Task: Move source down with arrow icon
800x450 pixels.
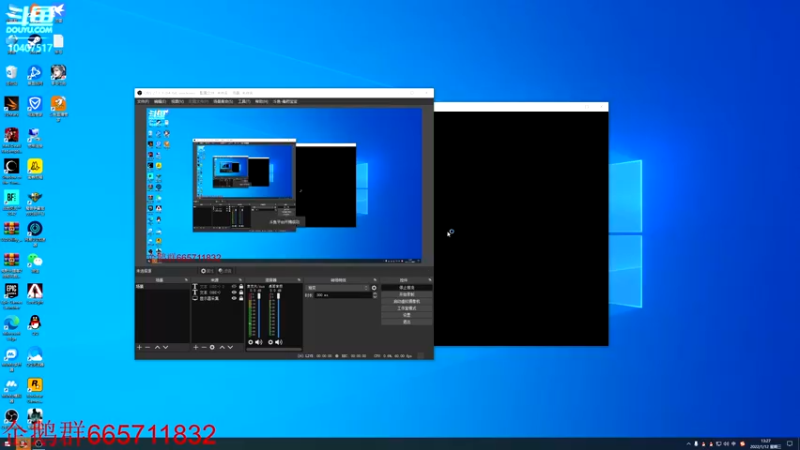Action: tap(230, 347)
